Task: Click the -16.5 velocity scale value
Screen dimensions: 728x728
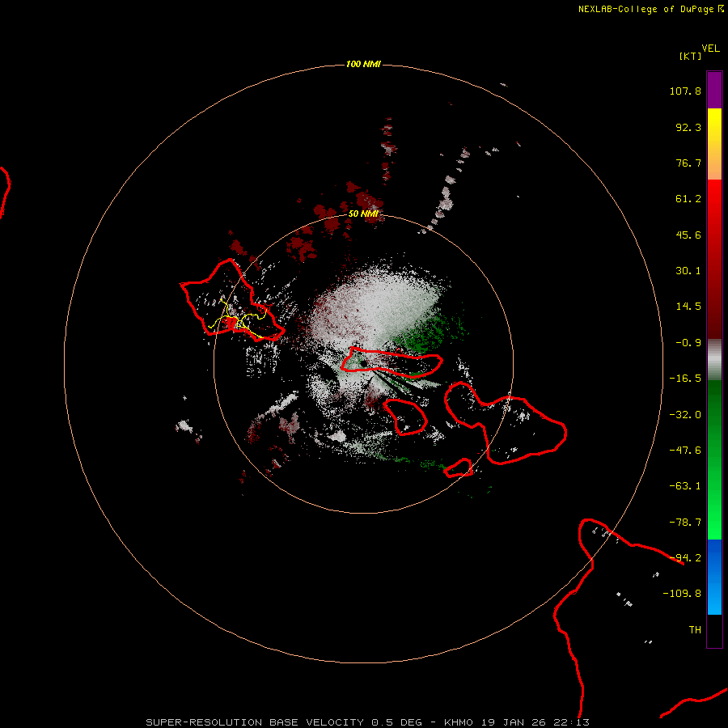Action: [x=685, y=379]
